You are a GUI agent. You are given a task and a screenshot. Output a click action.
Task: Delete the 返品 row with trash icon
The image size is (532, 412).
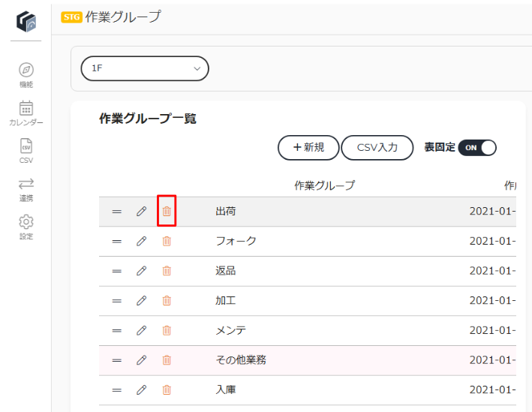click(167, 271)
